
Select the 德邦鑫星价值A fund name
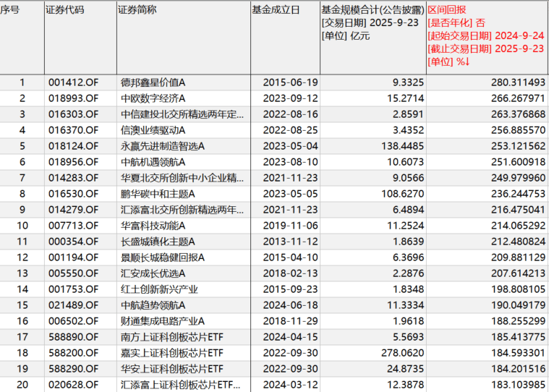[x=153, y=82]
